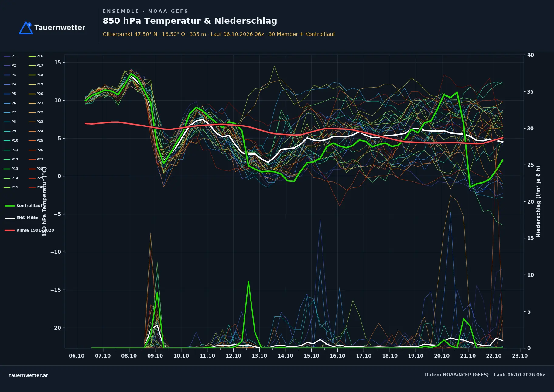Image resolution: width=554 pixels, height=392 pixels.
Task: Select member P4 in the legend
Action: coord(10,84)
